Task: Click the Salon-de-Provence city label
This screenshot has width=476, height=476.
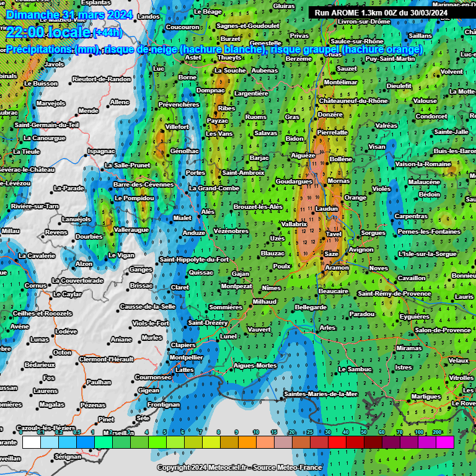Action: pos(443,330)
